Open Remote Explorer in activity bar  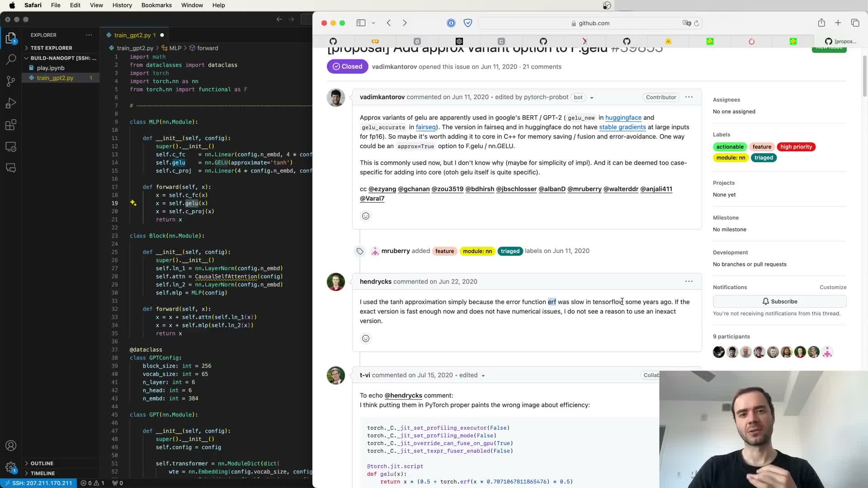click(11, 147)
